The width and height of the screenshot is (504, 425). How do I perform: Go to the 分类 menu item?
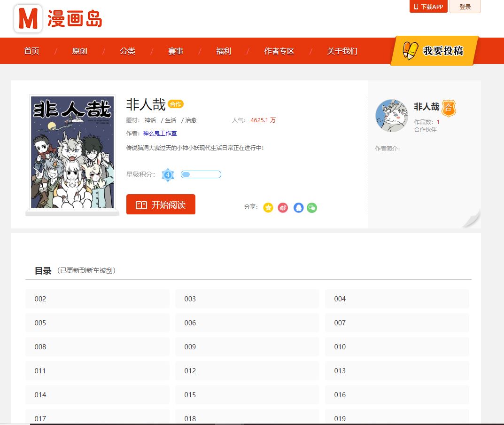coord(127,51)
